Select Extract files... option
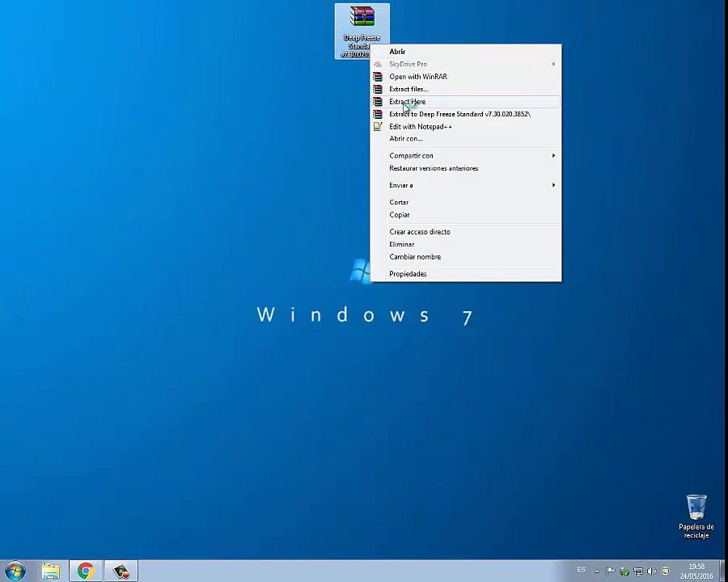This screenshot has height=582, width=728. tap(466, 89)
